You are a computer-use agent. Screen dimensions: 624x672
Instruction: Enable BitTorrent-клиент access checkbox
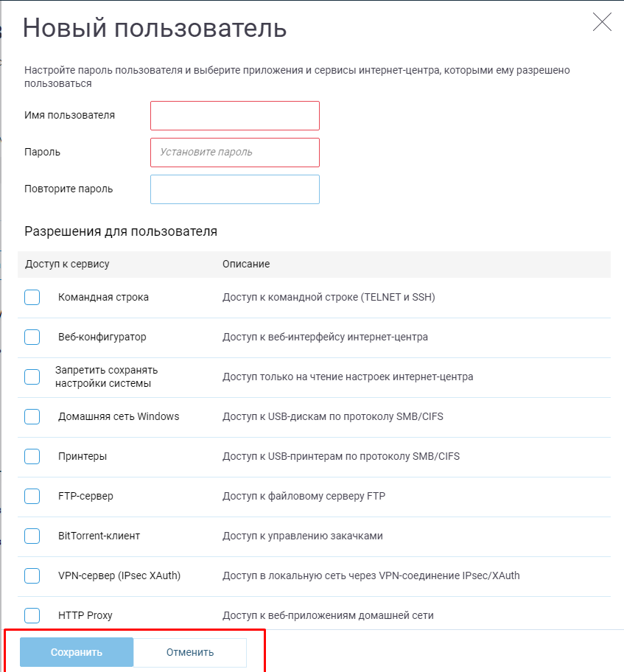coord(32,536)
